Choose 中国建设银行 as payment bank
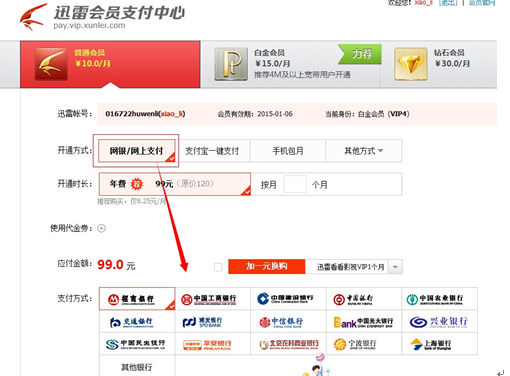The width and height of the screenshot is (510, 376). coord(288,299)
